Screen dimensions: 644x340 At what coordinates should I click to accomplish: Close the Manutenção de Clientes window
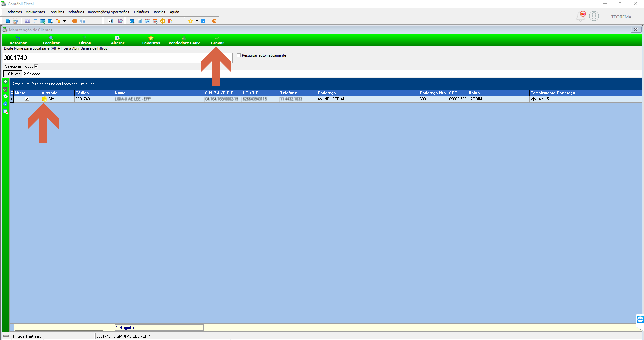tap(636, 30)
